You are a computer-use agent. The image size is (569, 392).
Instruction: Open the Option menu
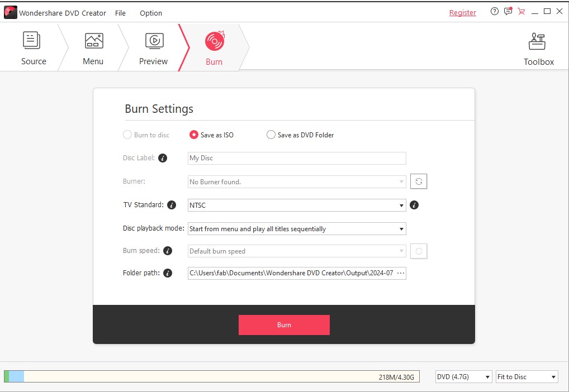coord(150,12)
